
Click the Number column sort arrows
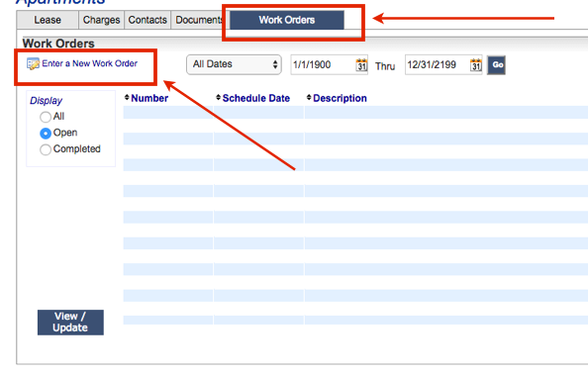point(127,98)
